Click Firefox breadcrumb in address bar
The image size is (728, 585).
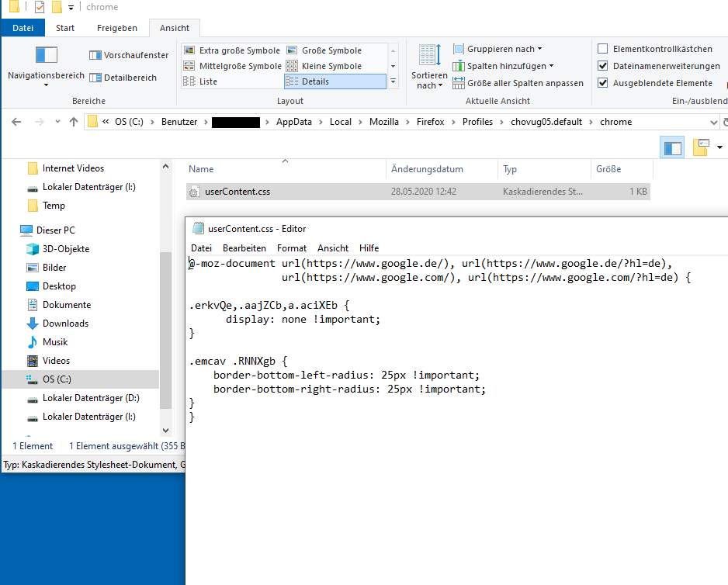point(431,122)
